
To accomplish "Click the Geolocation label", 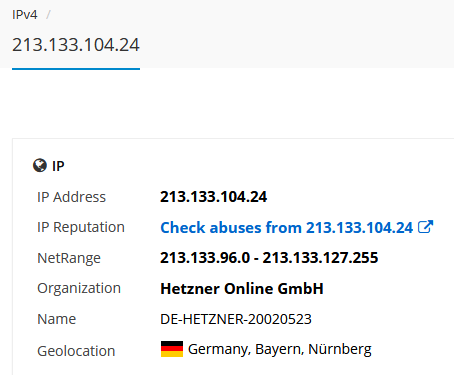I will click(x=76, y=351).
